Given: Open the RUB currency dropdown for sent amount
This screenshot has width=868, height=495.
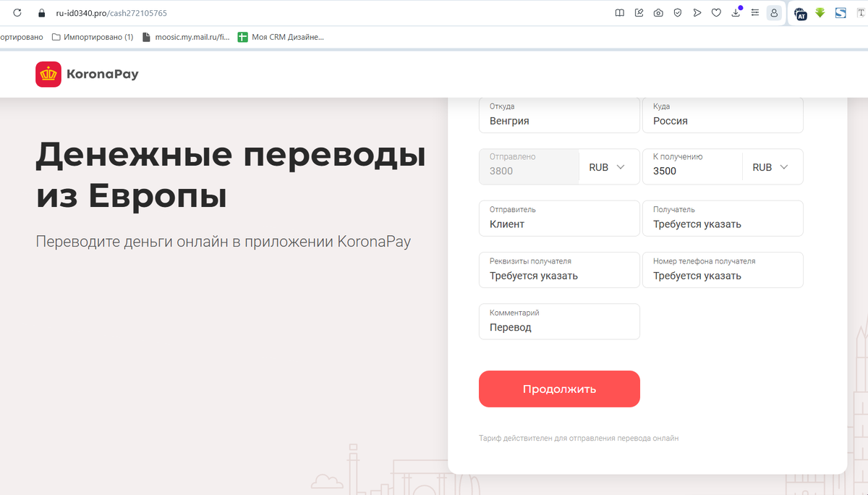Looking at the screenshot, I should tap(609, 166).
